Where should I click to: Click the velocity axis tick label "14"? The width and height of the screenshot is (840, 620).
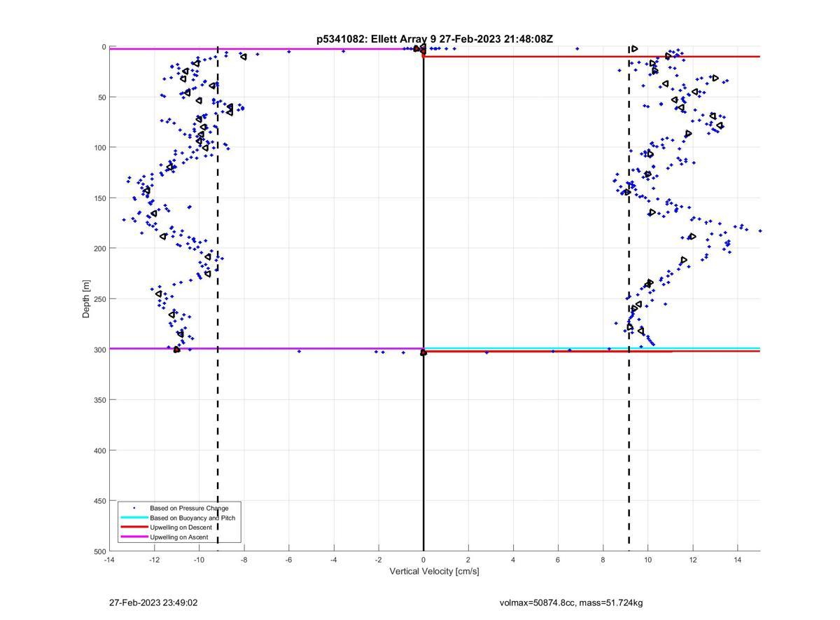(737, 560)
